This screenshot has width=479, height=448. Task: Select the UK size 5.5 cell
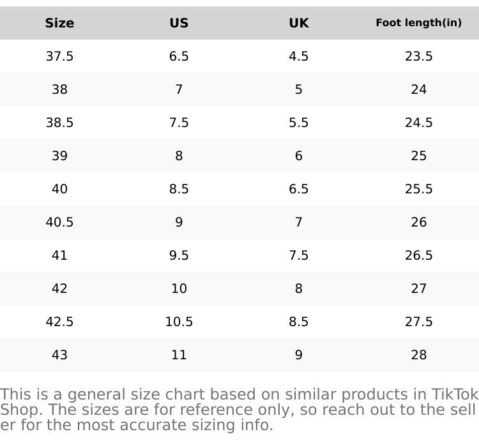(x=298, y=123)
